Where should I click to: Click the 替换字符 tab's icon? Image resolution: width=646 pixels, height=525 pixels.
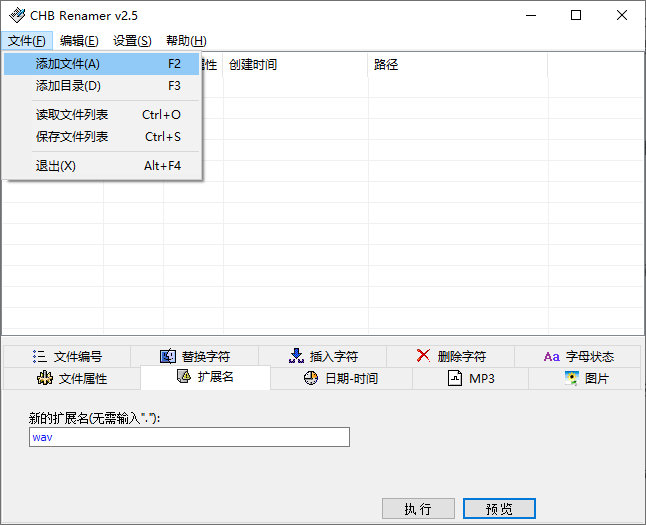coord(168,356)
